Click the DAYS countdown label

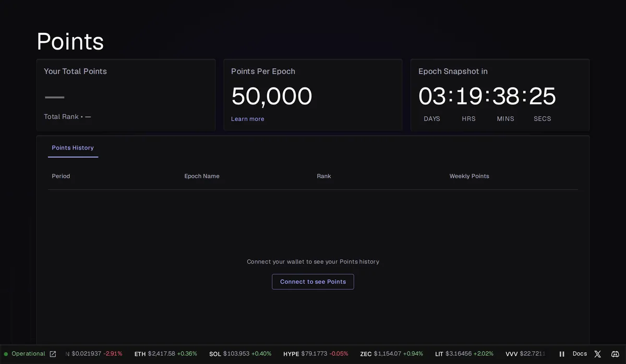tap(432, 119)
